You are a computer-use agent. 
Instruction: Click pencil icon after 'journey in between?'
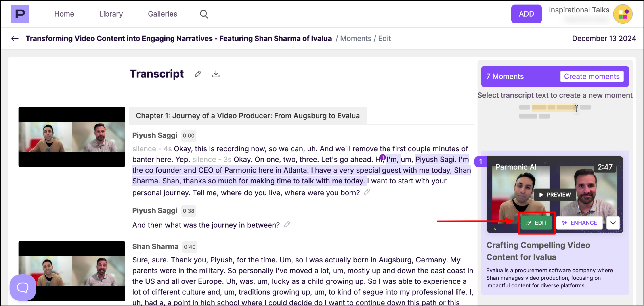coord(287,224)
